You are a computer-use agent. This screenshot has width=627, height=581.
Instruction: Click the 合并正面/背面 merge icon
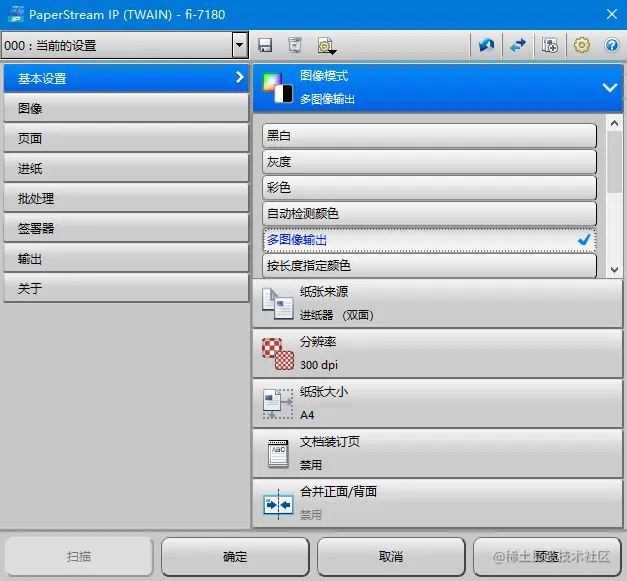point(278,504)
